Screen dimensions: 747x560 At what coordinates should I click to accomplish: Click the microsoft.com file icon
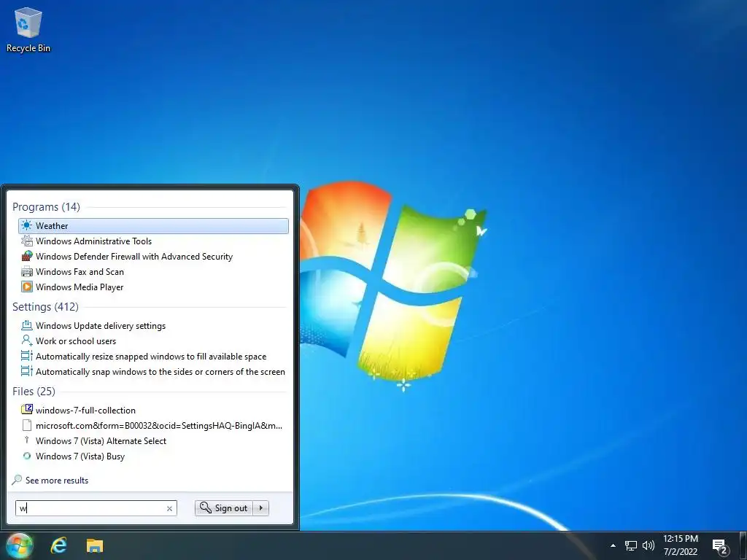pos(27,425)
